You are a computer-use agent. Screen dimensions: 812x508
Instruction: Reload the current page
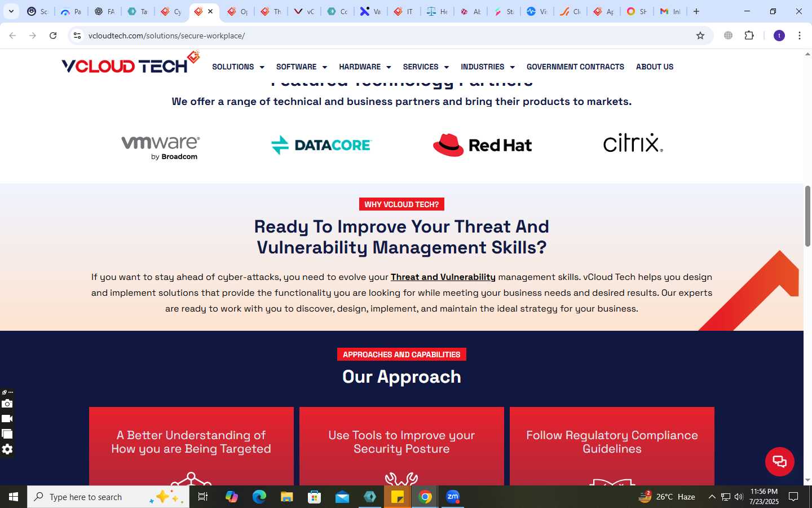tap(53, 36)
